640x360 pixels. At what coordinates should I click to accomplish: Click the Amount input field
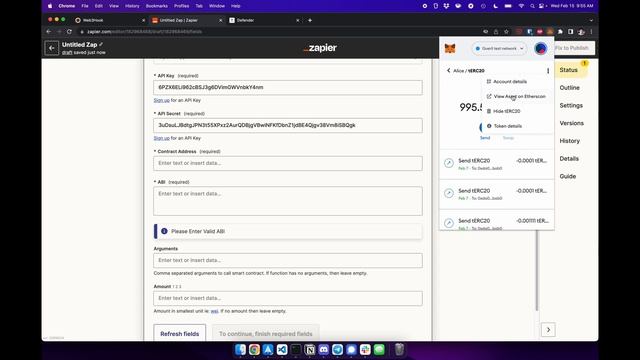click(x=288, y=298)
